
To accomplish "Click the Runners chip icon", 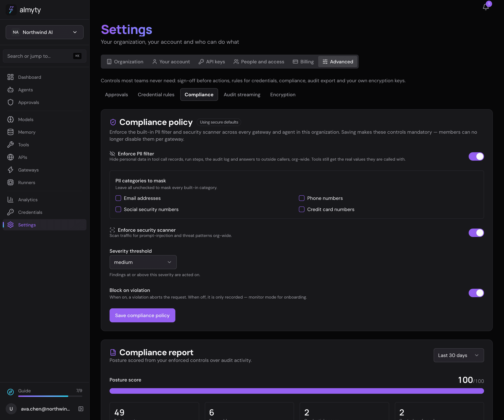I will click(x=10, y=182).
